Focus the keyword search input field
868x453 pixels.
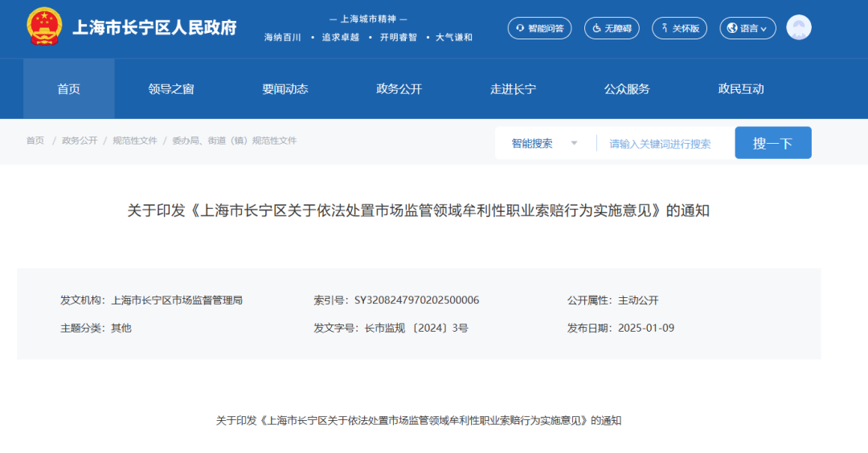pyautogui.click(x=663, y=144)
